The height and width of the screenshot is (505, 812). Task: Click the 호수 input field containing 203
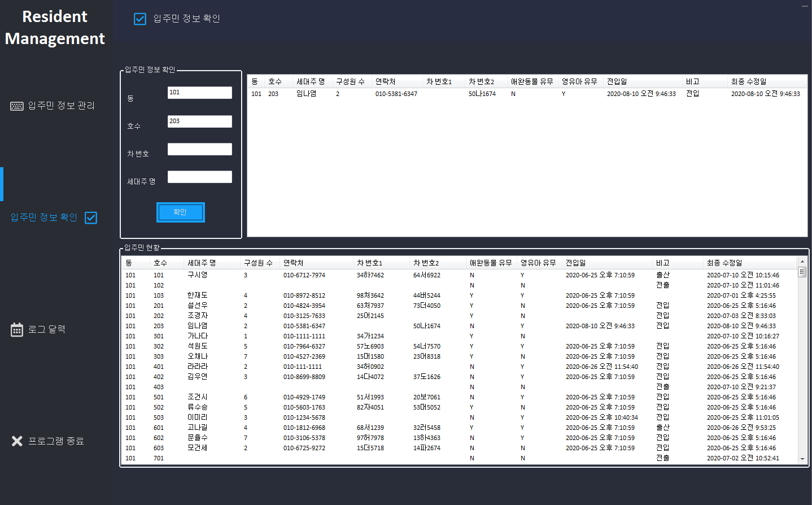click(x=199, y=121)
